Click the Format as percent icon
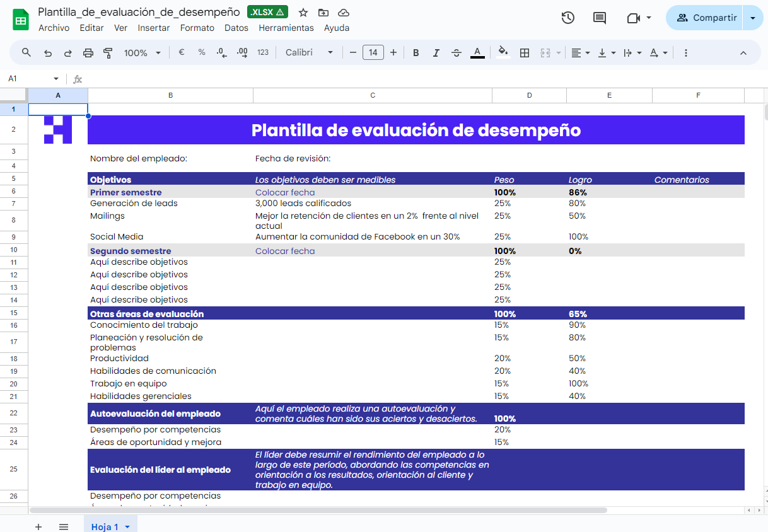Viewport: 768px width, 532px height. click(202, 53)
